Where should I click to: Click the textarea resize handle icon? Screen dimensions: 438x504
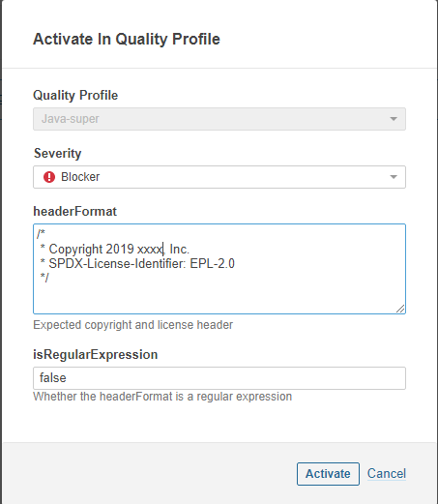tap(400, 309)
